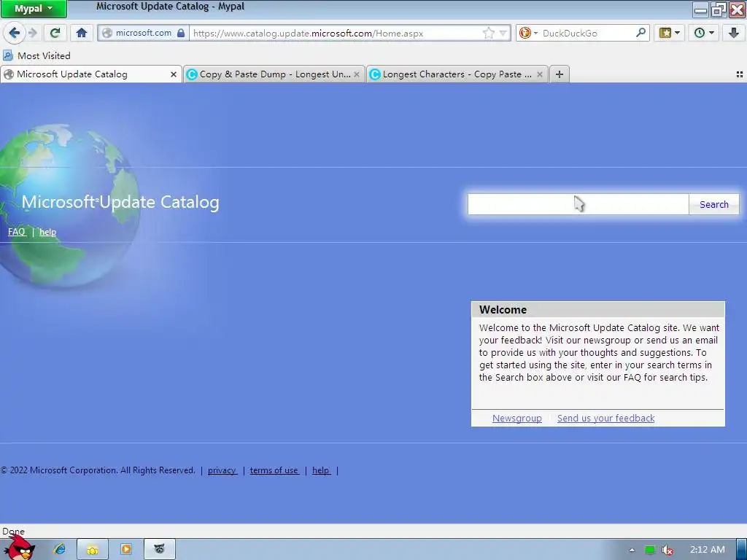Open the history clock dropdown
This screenshot has height=560, width=747.
(x=704, y=33)
